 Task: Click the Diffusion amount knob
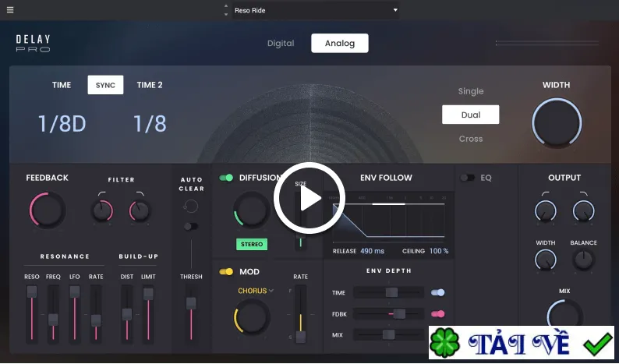[251, 210]
